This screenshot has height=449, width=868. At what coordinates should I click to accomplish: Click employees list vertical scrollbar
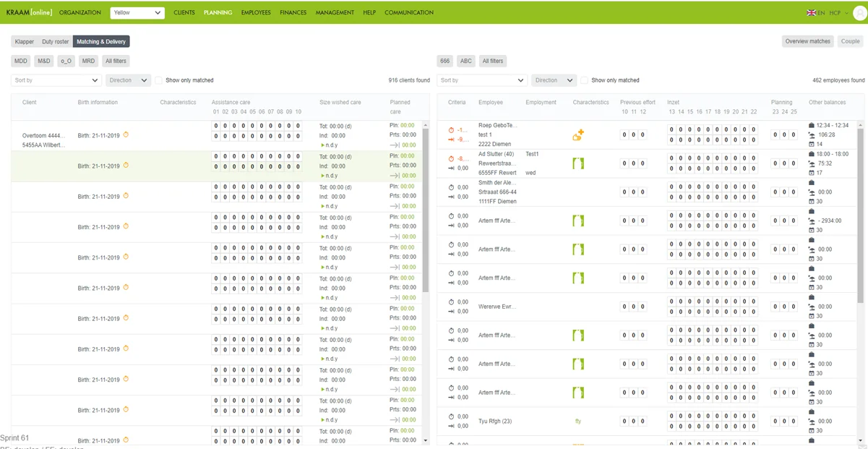[x=860, y=217]
